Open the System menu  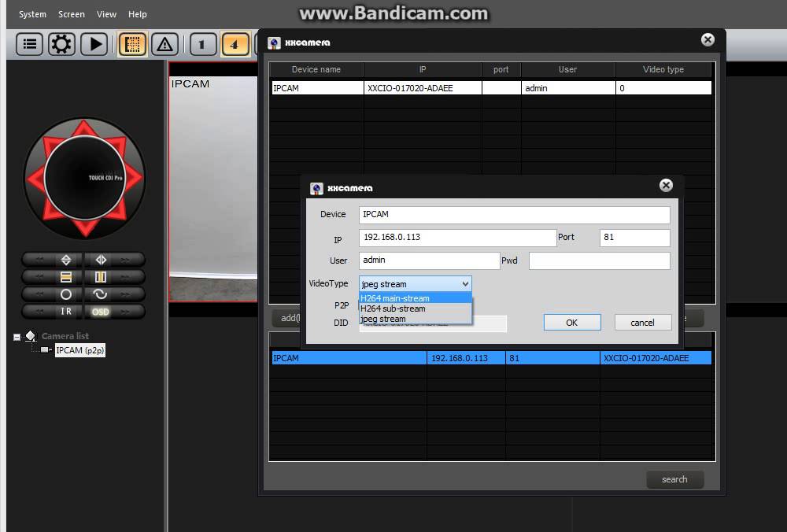pyautogui.click(x=32, y=14)
